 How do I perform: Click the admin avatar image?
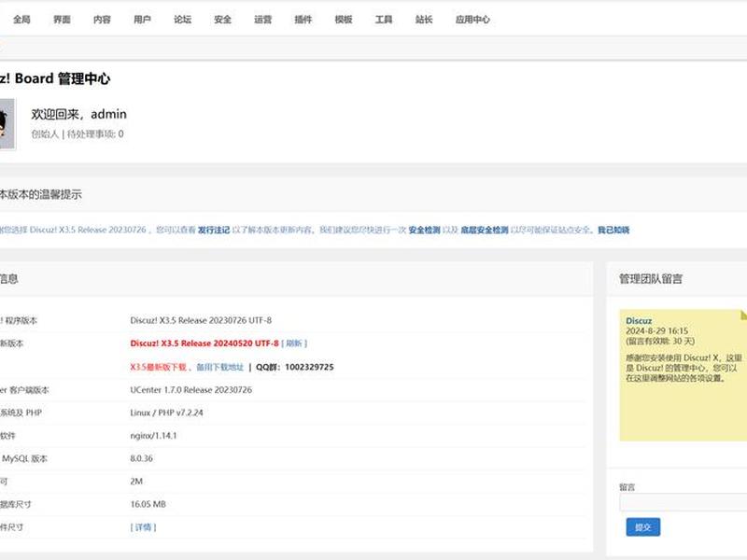click(x=7, y=124)
